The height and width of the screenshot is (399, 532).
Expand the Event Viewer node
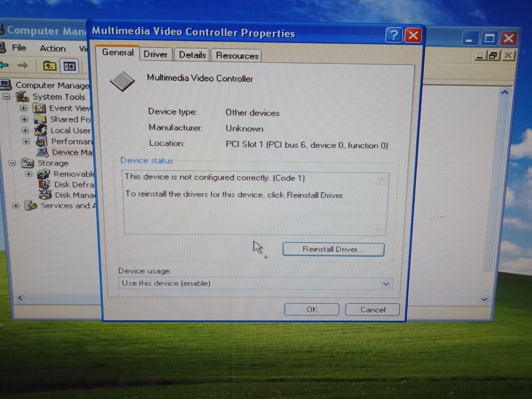(23, 108)
